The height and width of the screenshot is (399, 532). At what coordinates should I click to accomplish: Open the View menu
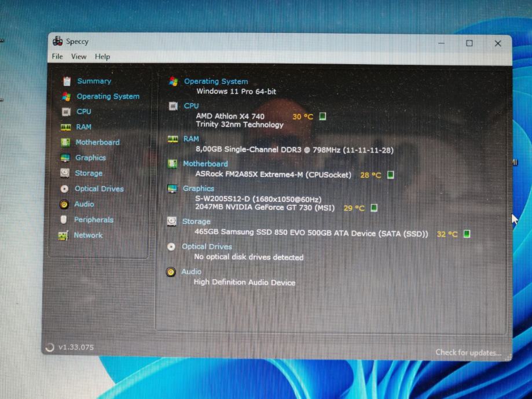[x=79, y=57]
